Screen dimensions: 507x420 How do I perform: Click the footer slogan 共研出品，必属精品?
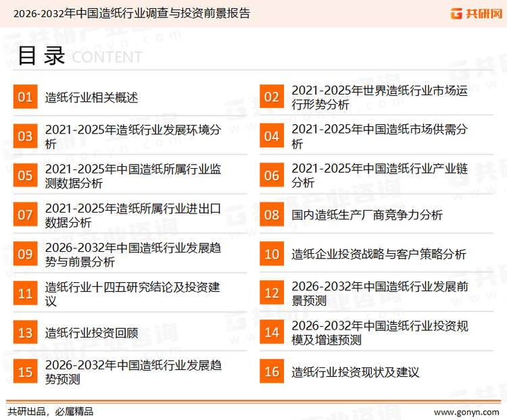click(x=50, y=411)
